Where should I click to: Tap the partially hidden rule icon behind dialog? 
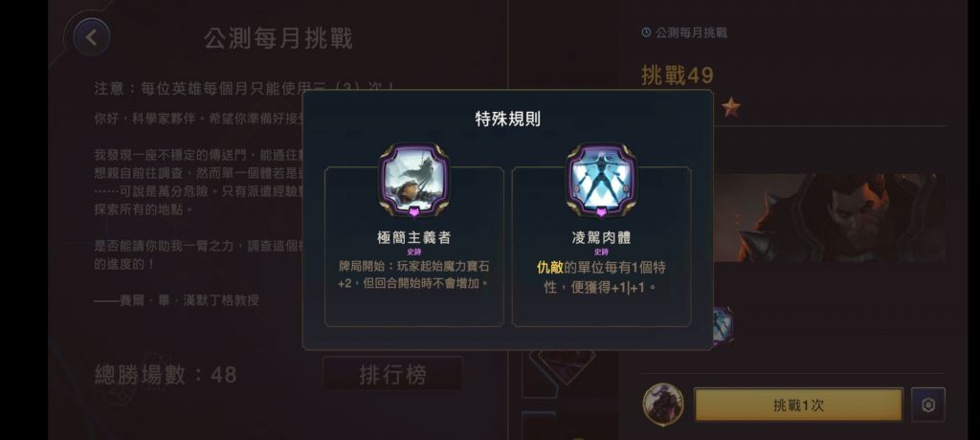pyautogui.click(x=724, y=325)
